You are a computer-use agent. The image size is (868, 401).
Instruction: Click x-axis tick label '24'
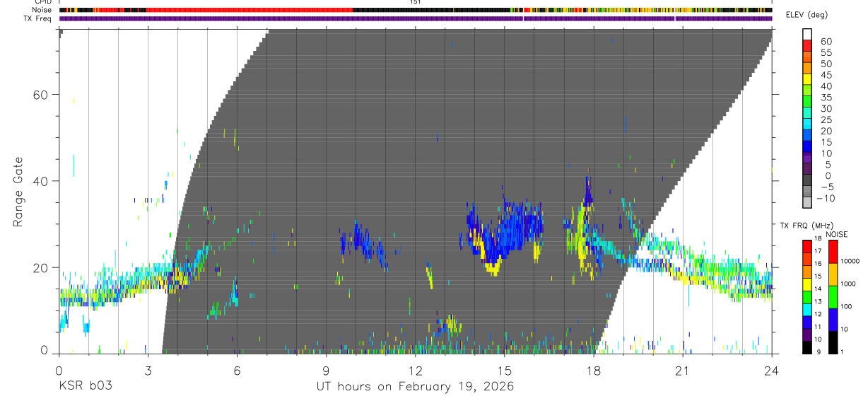771,370
